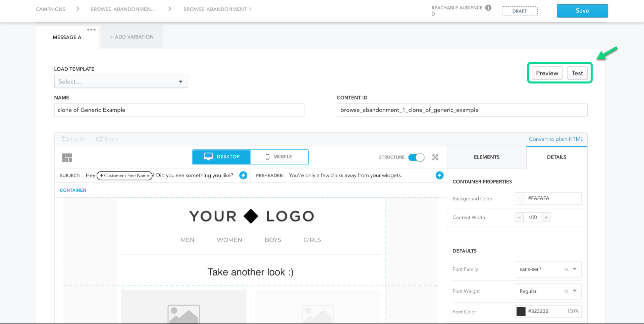Viewport: 644px width, 324px height.
Task: Switch to the Details tab
Action: 557,157
